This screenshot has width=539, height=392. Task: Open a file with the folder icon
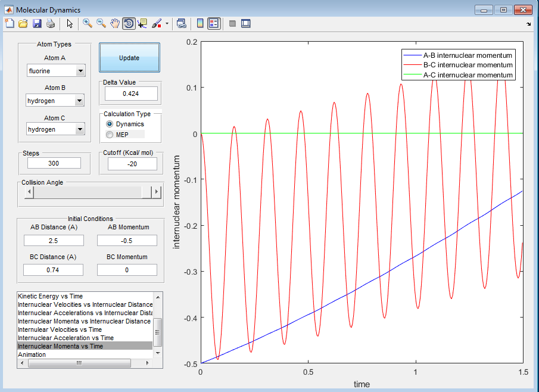23,24
